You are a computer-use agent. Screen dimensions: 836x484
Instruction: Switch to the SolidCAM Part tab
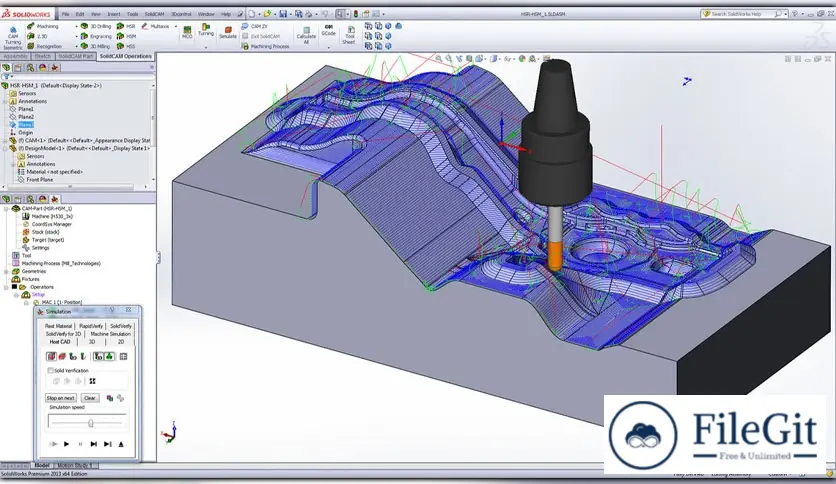pos(75,57)
